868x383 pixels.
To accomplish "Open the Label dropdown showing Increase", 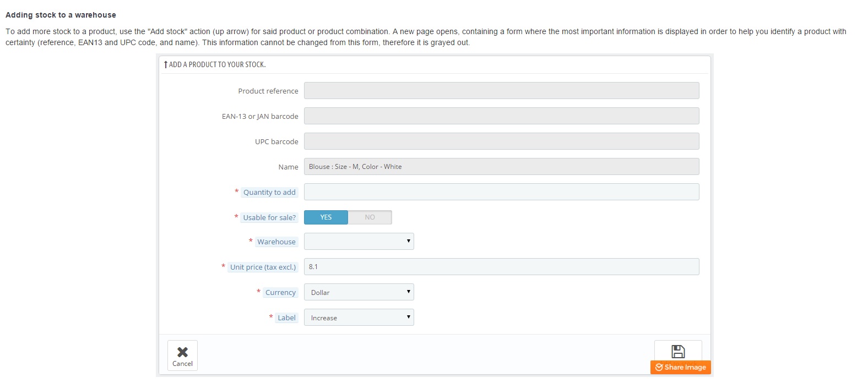I will pyautogui.click(x=359, y=318).
